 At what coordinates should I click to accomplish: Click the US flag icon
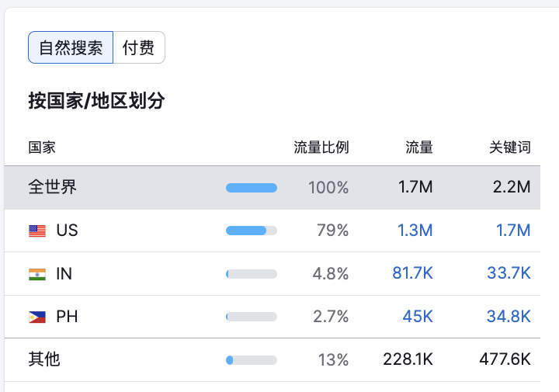coord(37,231)
